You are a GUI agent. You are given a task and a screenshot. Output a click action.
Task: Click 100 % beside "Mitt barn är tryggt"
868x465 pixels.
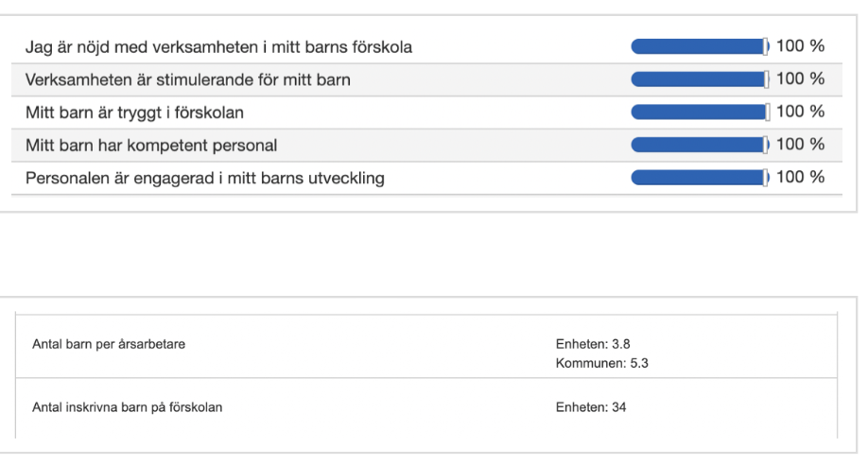800,112
